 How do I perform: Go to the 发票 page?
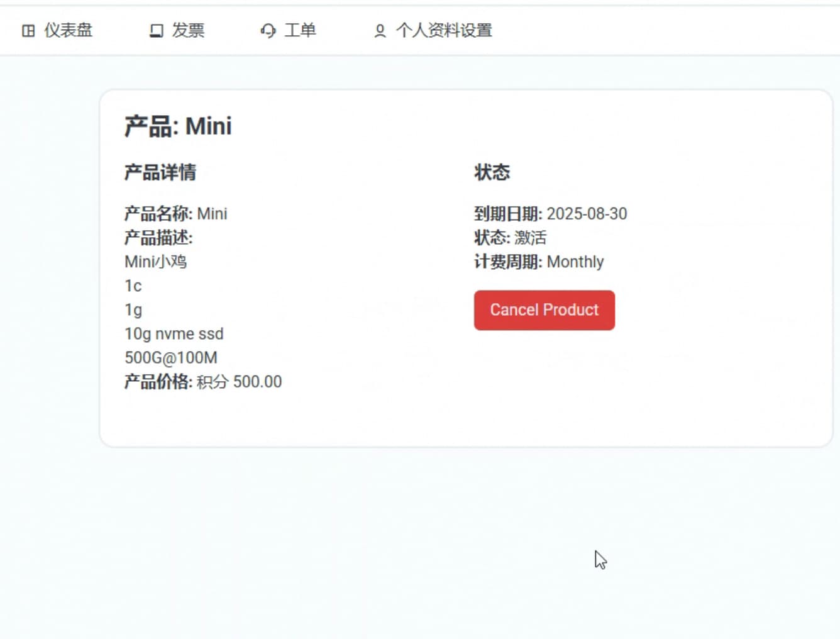177,30
